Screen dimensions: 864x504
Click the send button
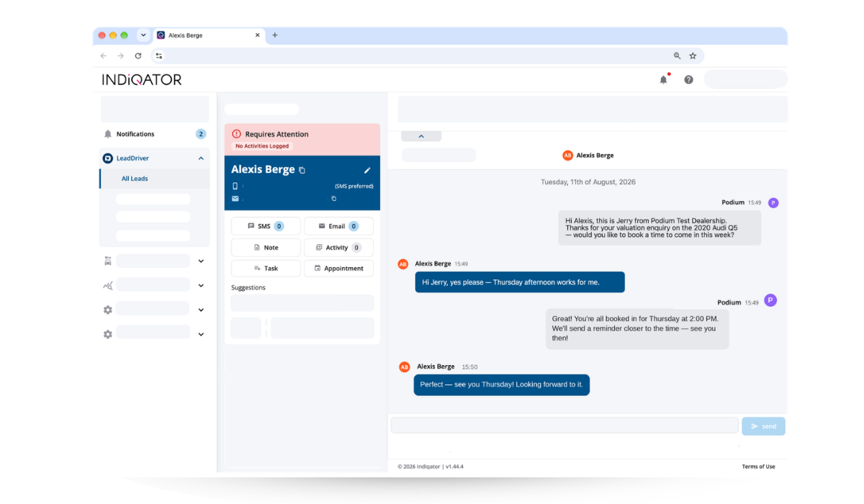(x=763, y=426)
